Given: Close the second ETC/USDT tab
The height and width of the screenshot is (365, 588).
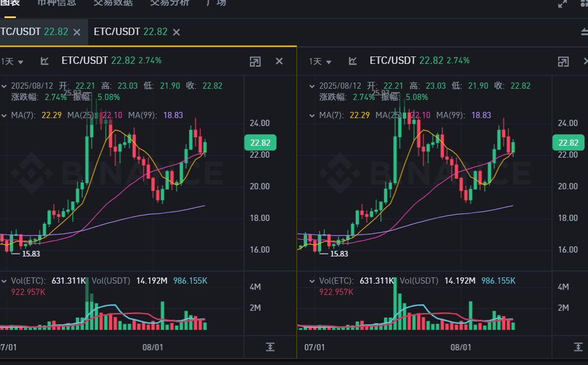Looking at the screenshot, I should [176, 32].
